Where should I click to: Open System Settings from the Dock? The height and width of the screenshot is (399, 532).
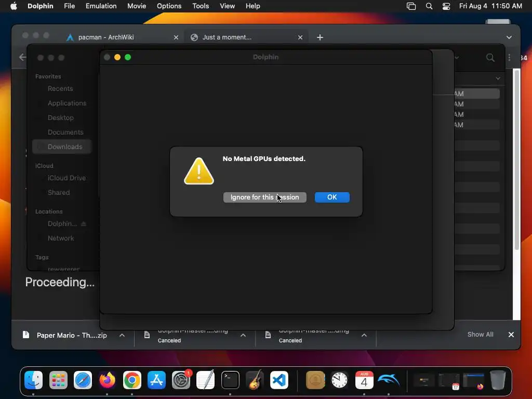[x=181, y=380]
